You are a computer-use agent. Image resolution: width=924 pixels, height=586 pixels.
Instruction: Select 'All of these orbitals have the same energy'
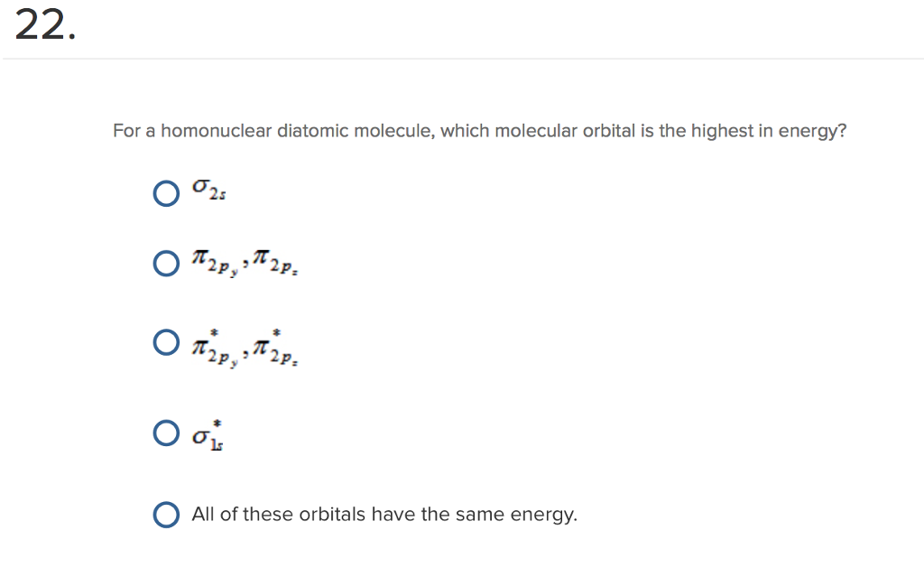166,515
